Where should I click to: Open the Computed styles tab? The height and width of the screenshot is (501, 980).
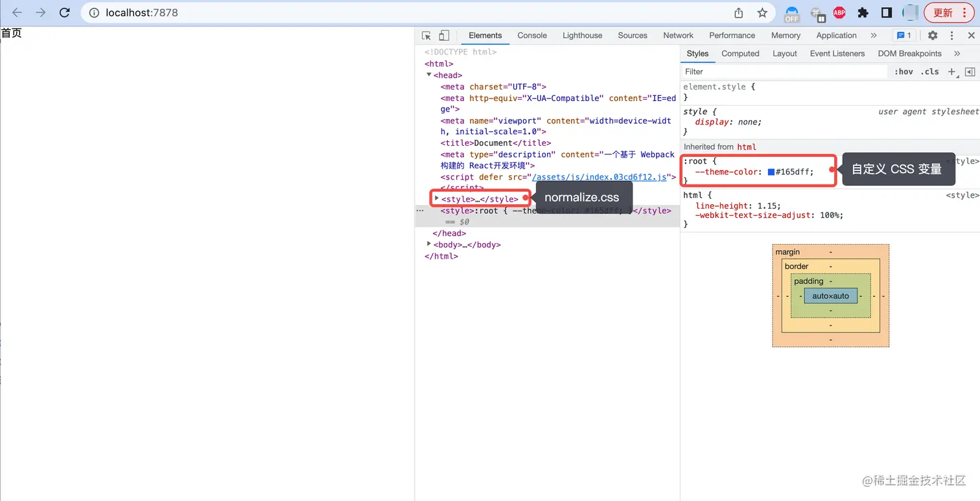(x=740, y=54)
